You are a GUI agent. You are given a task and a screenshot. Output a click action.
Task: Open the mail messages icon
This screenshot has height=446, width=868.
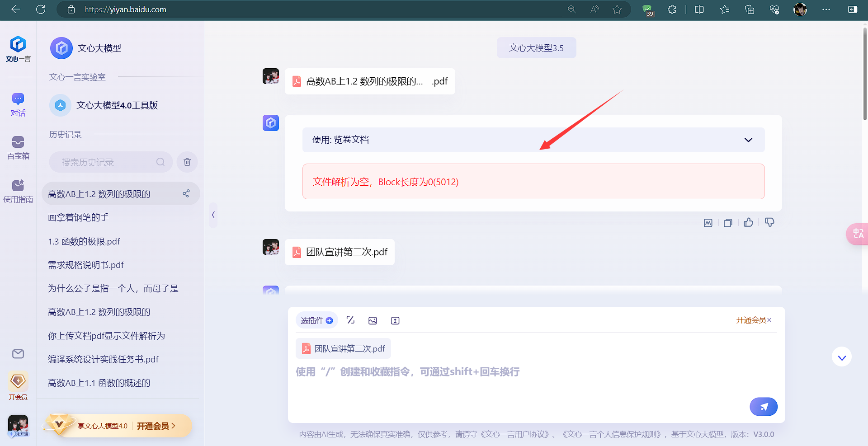tap(18, 354)
